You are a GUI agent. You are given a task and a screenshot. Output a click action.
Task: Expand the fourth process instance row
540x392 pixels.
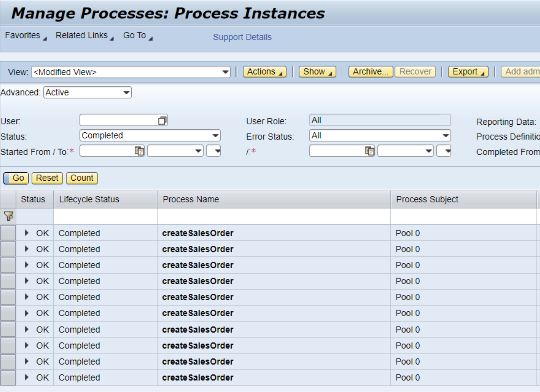(26, 281)
